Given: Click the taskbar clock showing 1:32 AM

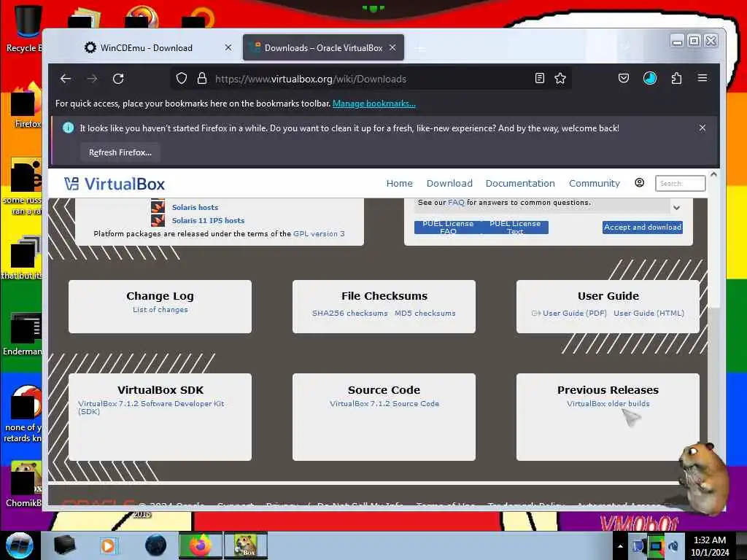Looking at the screenshot, I should (709, 546).
